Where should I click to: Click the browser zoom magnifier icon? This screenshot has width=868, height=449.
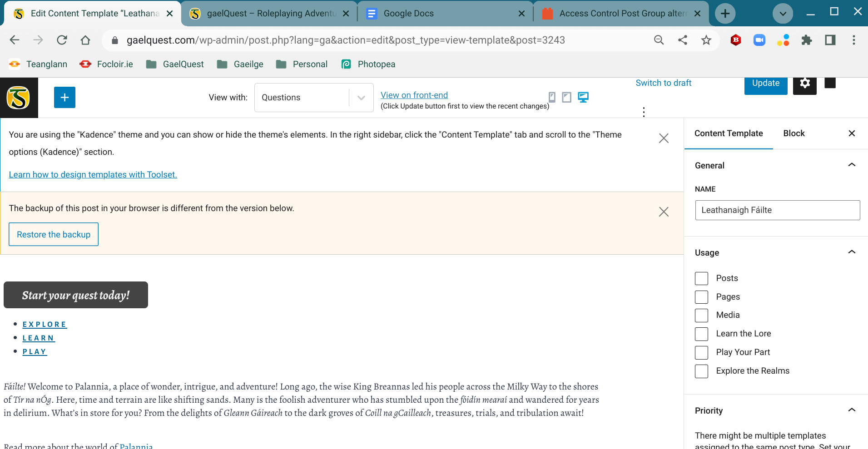point(659,40)
